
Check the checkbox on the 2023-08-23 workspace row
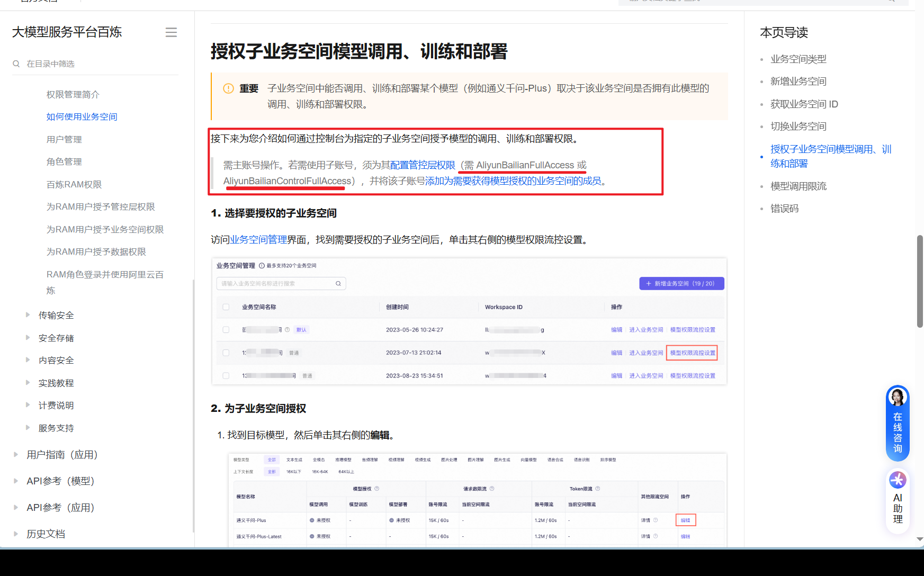point(226,375)
